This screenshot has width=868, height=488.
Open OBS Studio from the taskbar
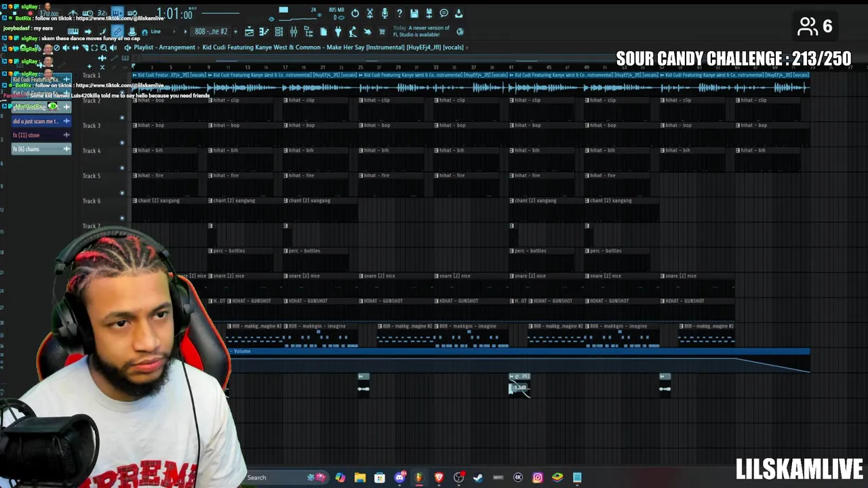pyautogui.click(x=459, y=477)
